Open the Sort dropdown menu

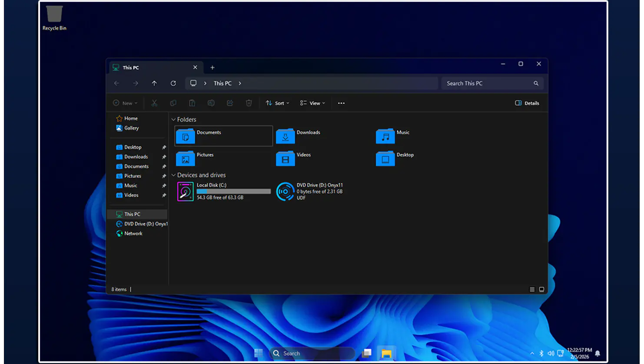(x=277, y=103)
